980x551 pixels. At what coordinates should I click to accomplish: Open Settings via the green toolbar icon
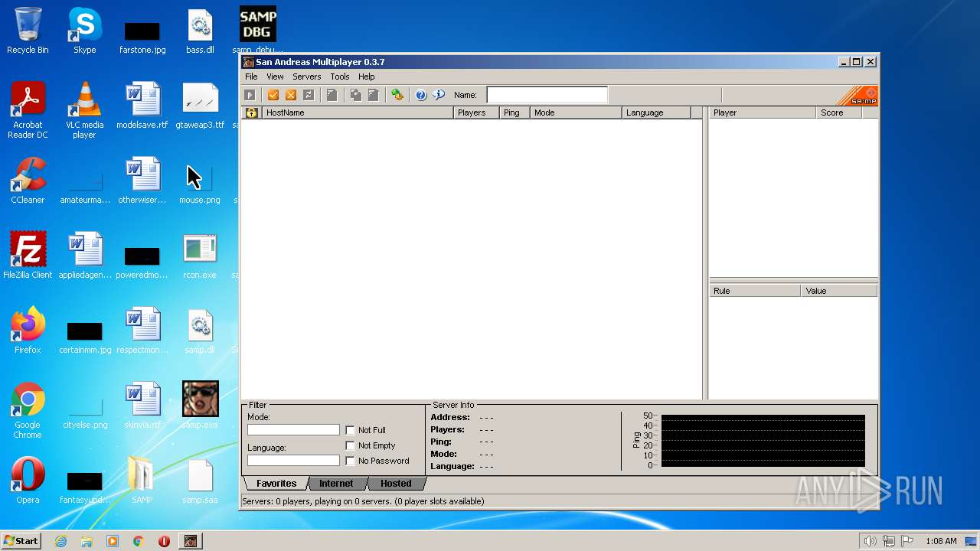(397, 95)
